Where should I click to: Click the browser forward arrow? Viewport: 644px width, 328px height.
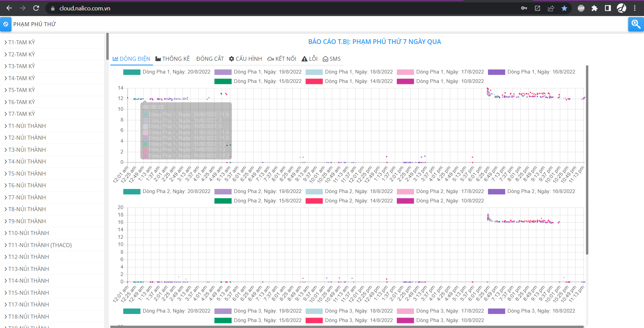click(23, 8)
